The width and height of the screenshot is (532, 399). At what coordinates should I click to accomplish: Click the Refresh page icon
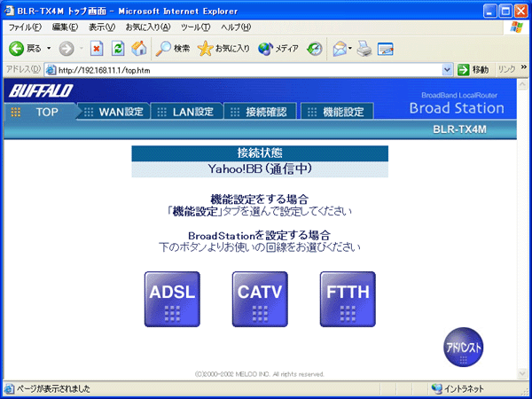(x=118, y=49)
